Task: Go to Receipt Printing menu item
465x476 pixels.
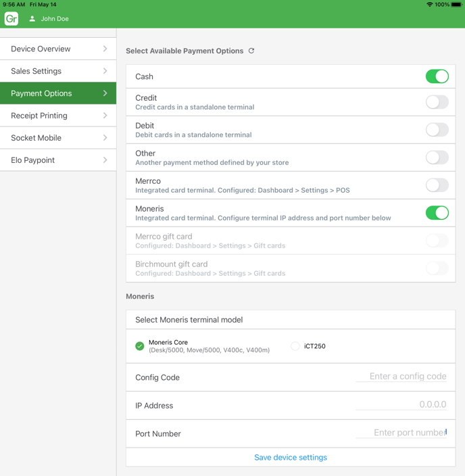Action: (58, 116)
